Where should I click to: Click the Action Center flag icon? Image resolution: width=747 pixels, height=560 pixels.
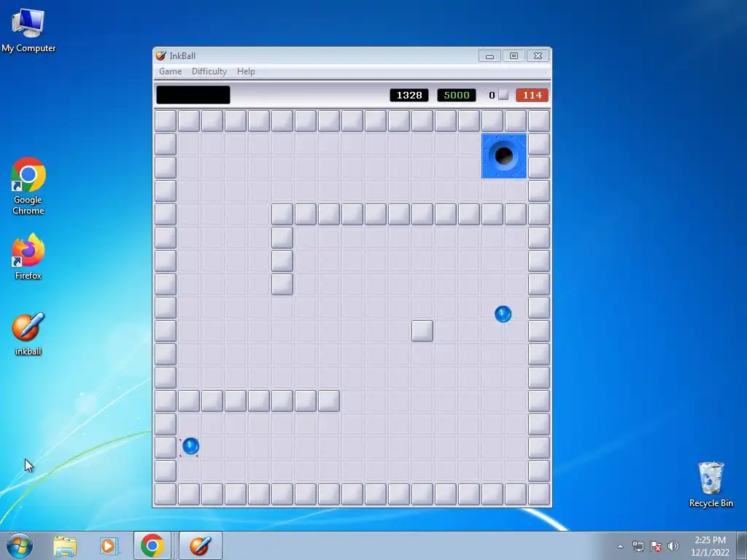click(656, 546)
